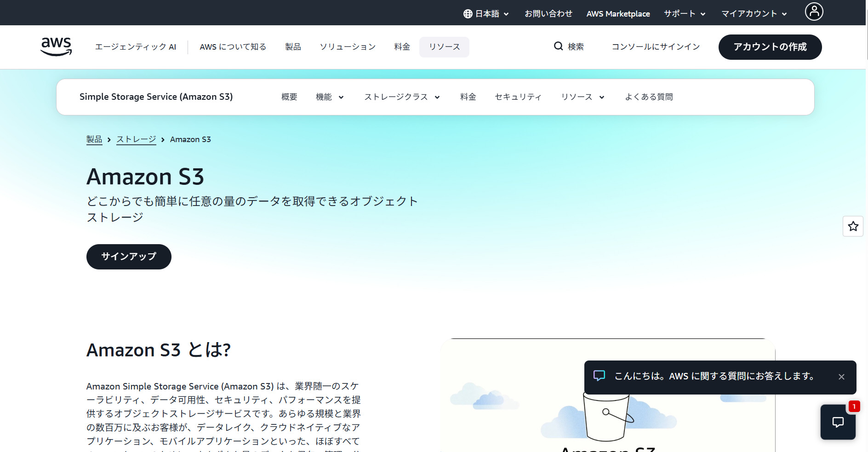Viewport: 868px width, 452px height.
Task: Select よくある質問 tab
Action: coord(649,97)
